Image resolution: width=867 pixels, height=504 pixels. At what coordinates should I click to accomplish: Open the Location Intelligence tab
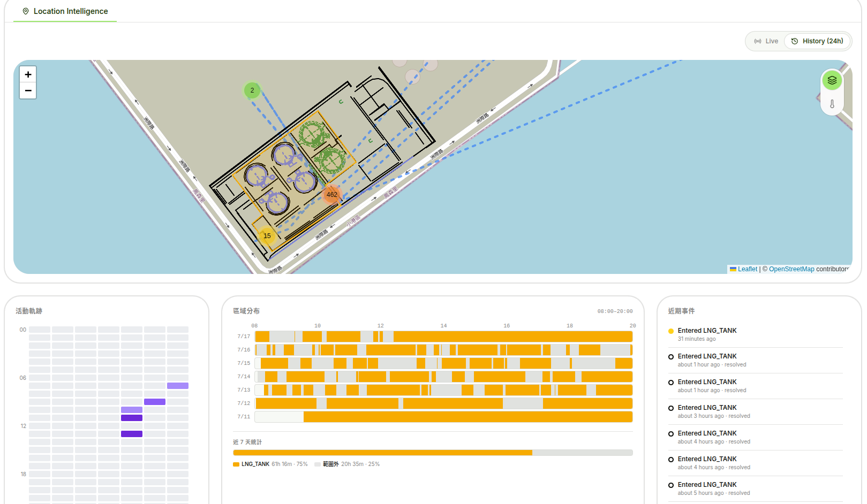click(65, 11)
